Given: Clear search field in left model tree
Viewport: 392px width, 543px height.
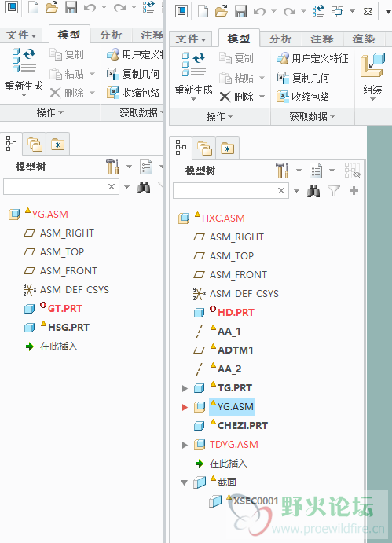Looking at the screenshot, I should (x=112, y=187).
